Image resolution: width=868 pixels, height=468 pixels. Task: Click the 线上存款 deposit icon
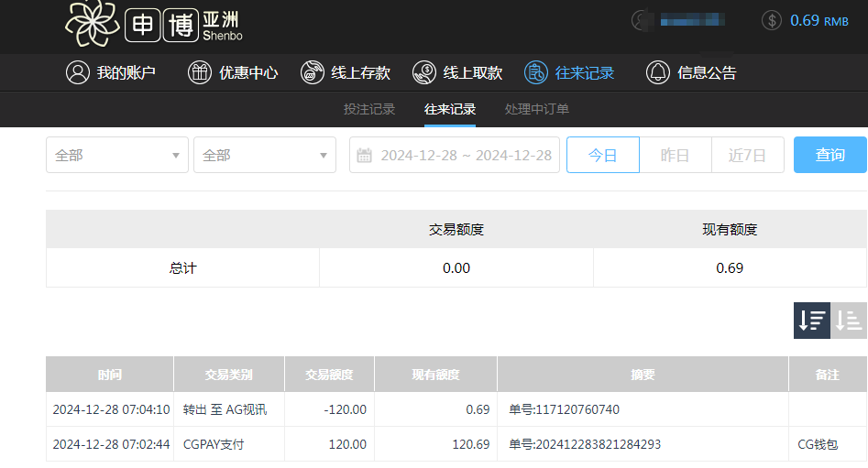coord(312,73)
